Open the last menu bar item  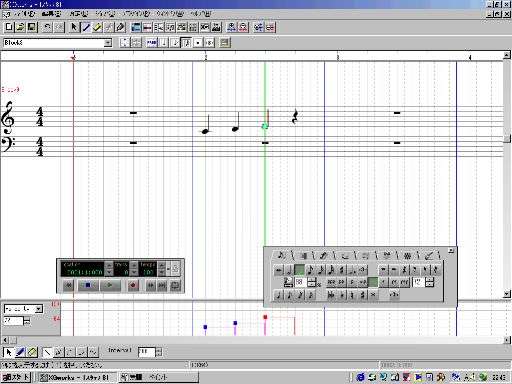(x=201, y=14)
